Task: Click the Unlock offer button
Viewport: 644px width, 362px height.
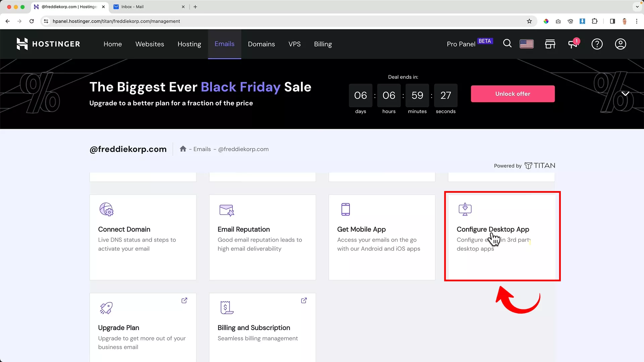Action: [x=513, y=94]
